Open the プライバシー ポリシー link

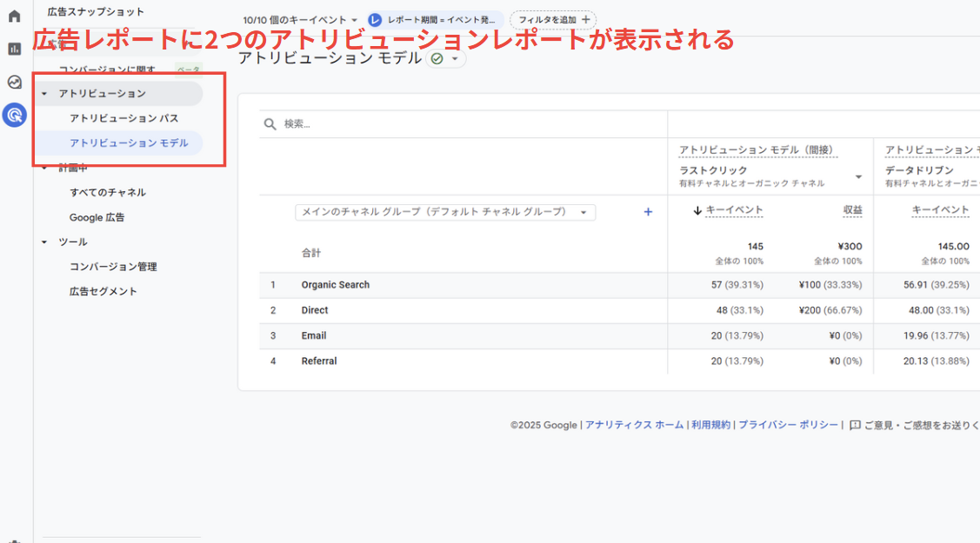point(788,425)
